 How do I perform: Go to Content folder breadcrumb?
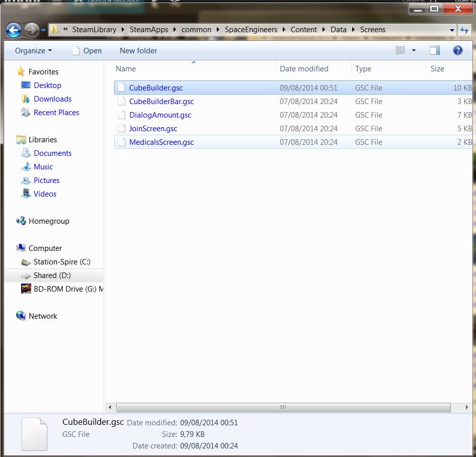(x=304, y=30)
